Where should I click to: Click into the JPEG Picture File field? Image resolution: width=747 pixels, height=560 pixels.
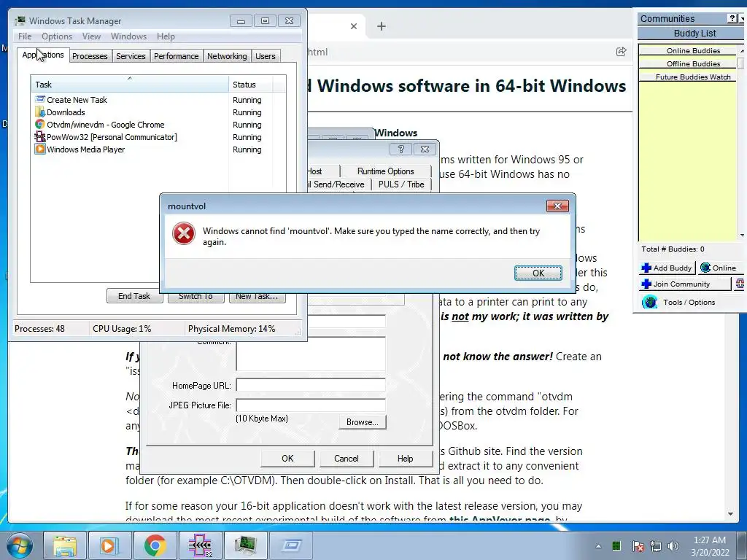pyautogui.click(x=311, y=405)
